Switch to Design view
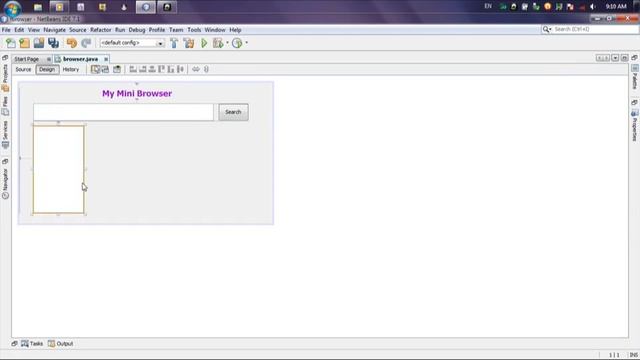640x360 pixels. 47,69
